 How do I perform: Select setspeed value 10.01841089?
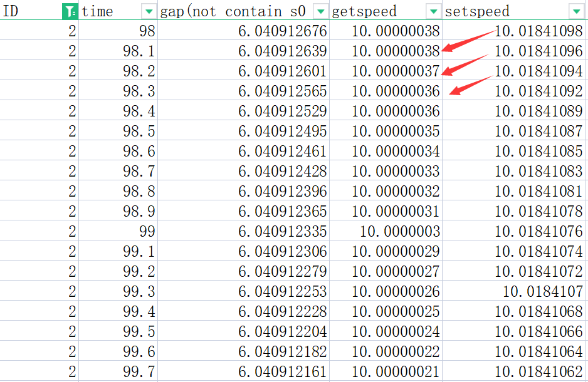(x=514, y=110)
